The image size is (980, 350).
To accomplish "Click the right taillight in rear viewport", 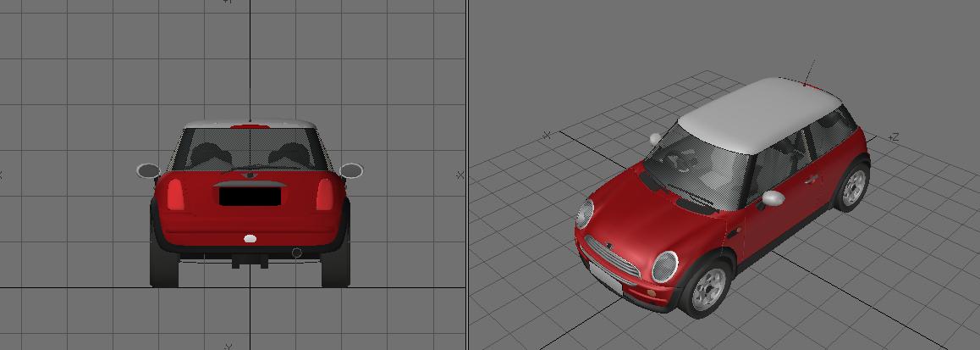I will (x=324, y=195).
